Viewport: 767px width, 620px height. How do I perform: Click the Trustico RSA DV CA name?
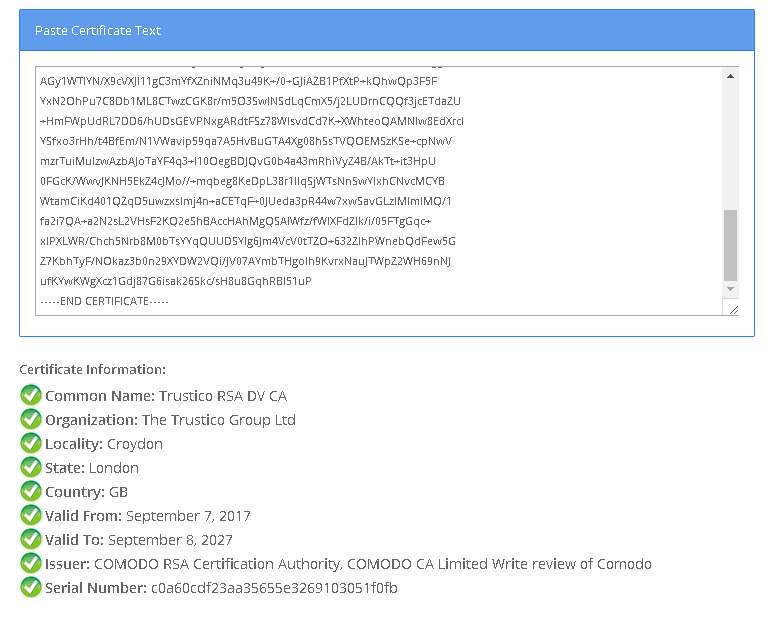click(x=222, y=396)
